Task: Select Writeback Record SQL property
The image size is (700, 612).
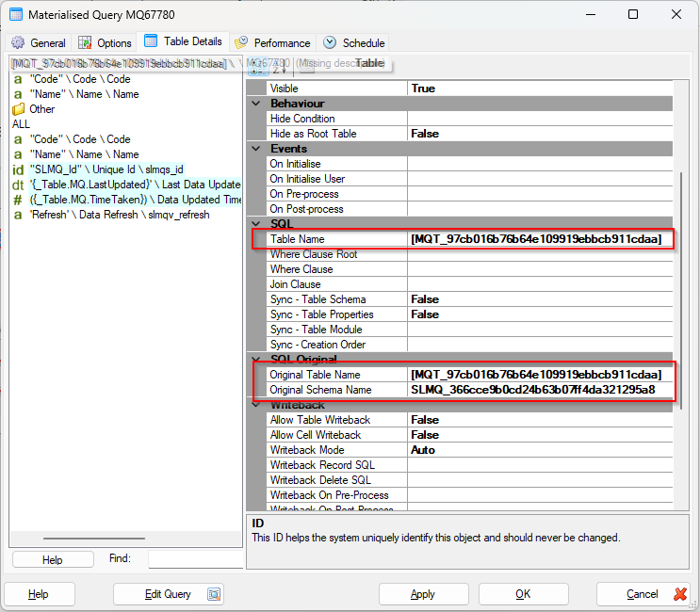Action: [x=470, y=465]
